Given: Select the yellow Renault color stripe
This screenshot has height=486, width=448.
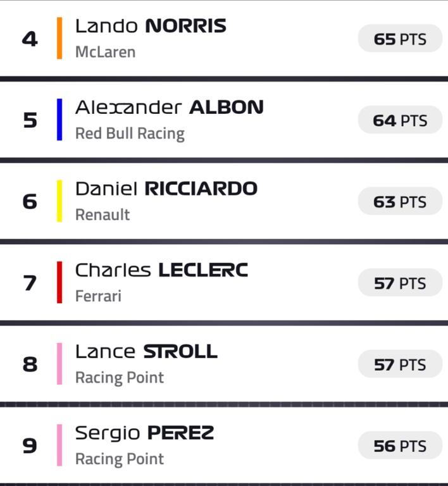Looking at the screenshot, I should point(59,201).
